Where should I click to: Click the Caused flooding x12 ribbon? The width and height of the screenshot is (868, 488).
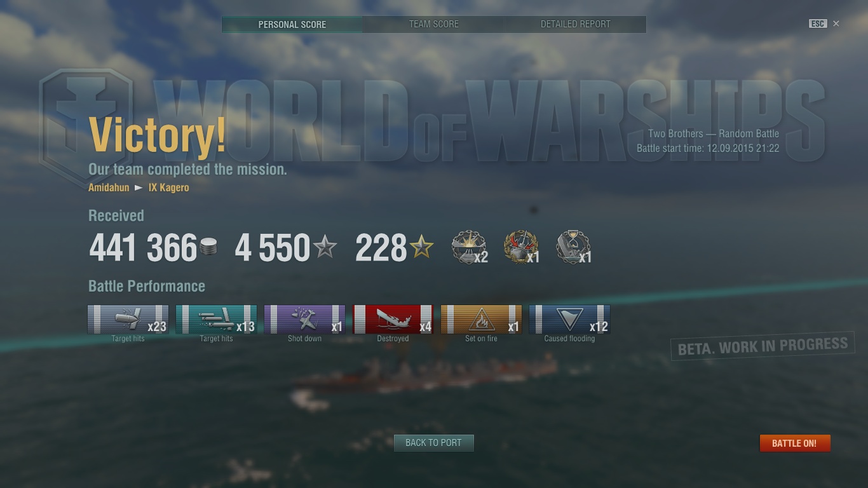click(569, 319)
